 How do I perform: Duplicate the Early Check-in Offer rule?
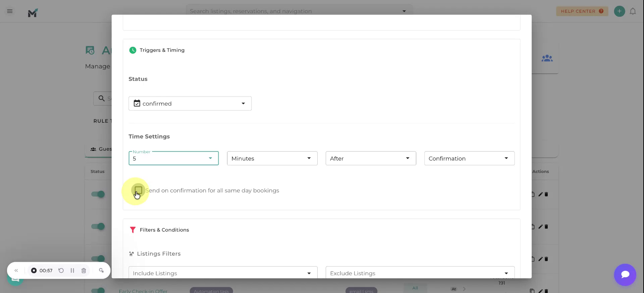532,291
